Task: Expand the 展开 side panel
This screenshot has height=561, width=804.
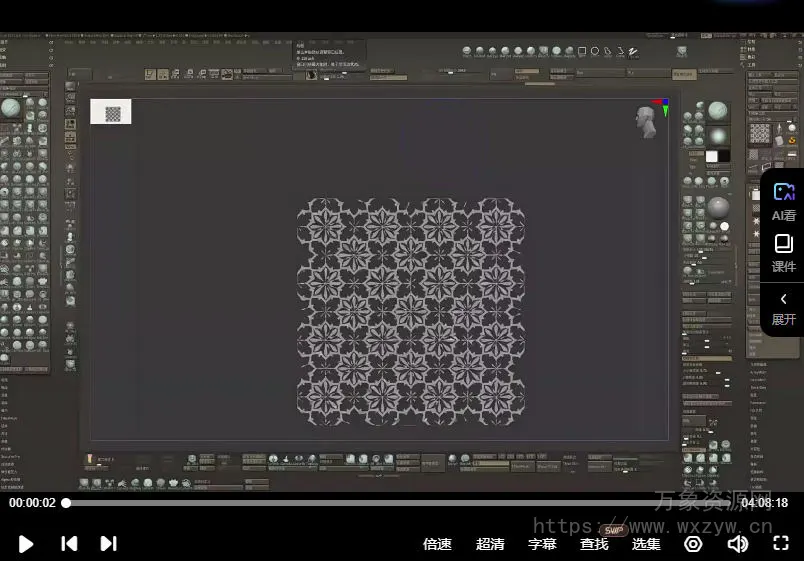Action: tap(784, 307)
